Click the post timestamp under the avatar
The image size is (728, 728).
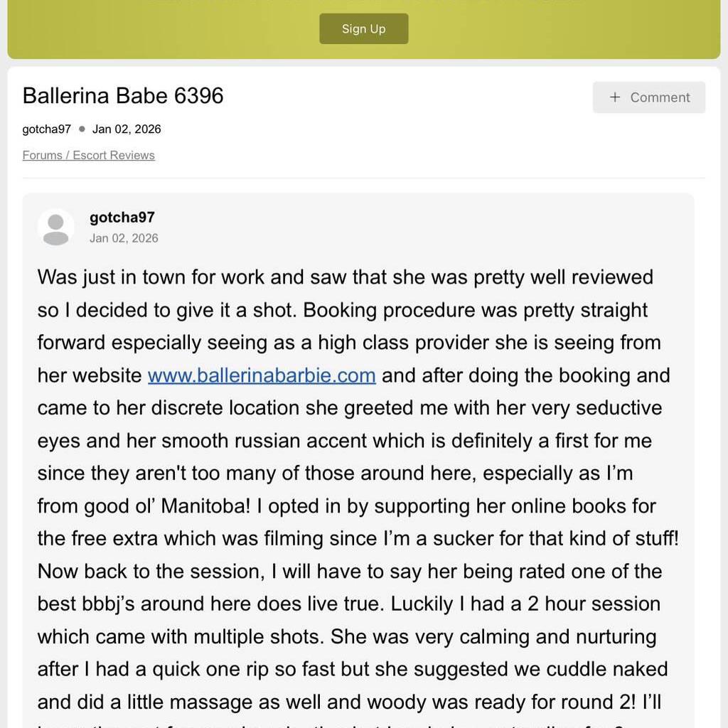[x=124, y=238]
